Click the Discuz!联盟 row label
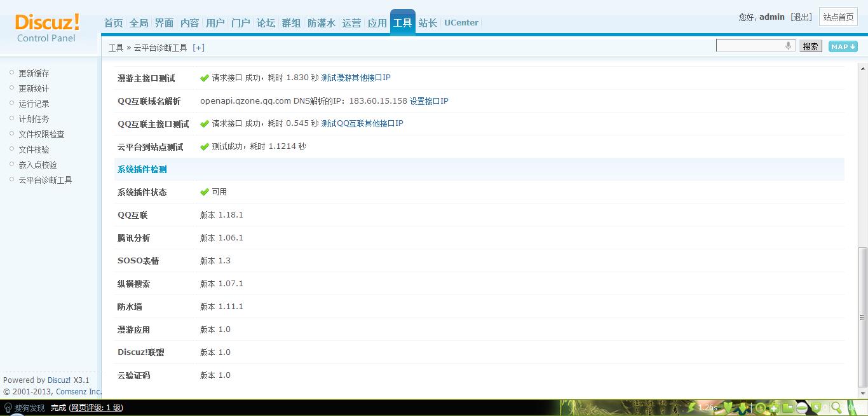 click(141, 352)
